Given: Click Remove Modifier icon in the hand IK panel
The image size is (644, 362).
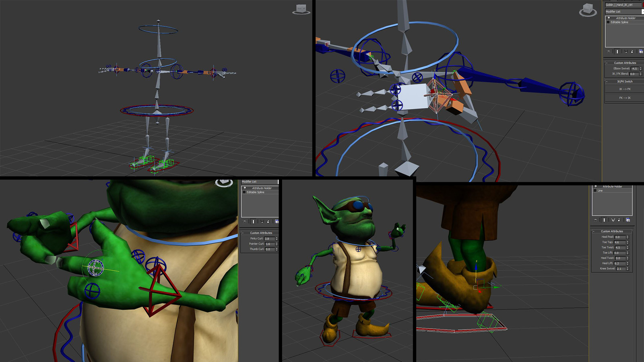Looking at the screenshot, I should coord(632,51).
